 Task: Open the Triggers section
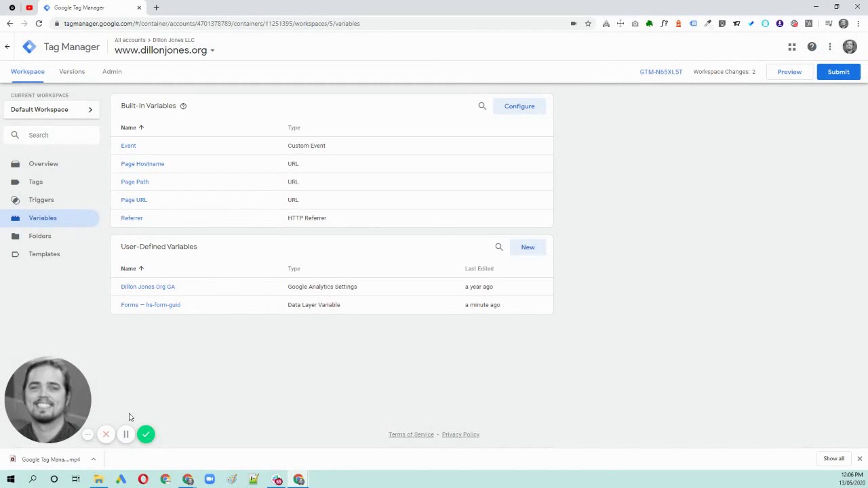pos(41,200)
